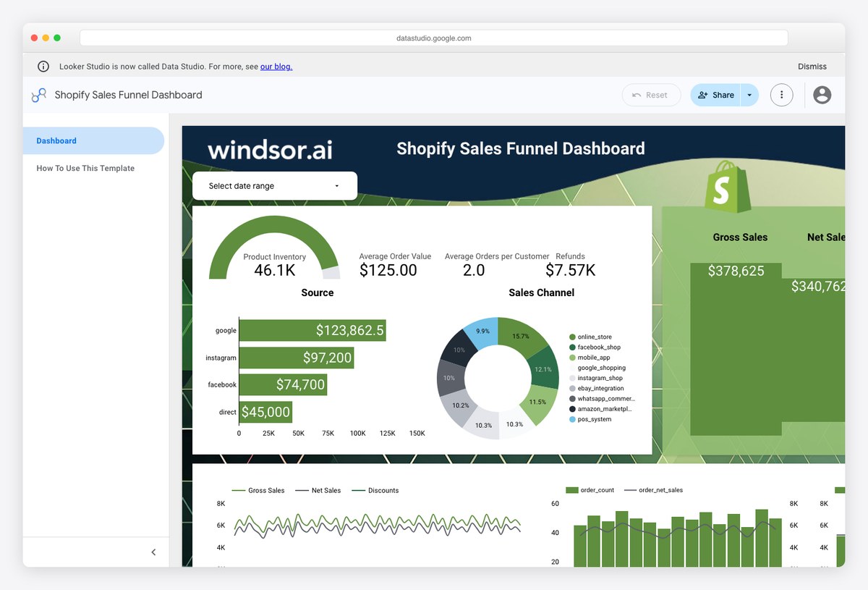Viewport: 868px width, 590px height.
Task: Click the 12.1% donut slice
Action: click(x=544, y=369)
